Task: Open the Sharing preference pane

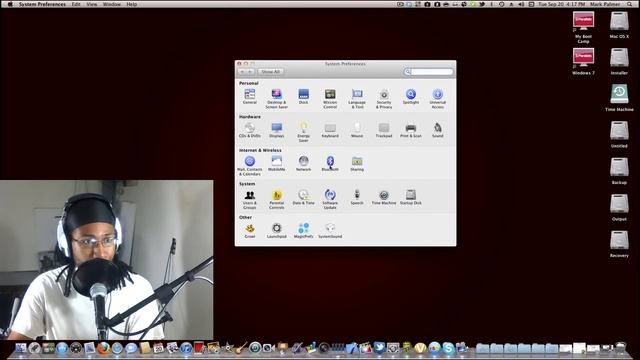Action: coord(357,164)
